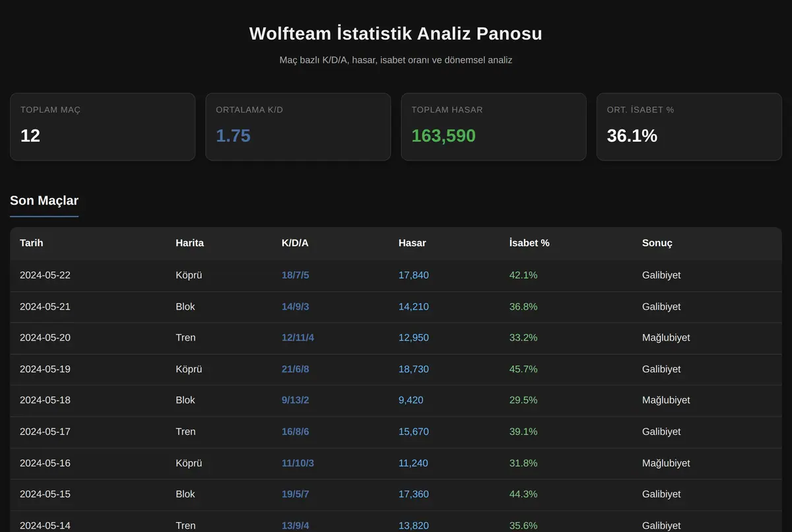This screenshot has width=792, height=532.
Task: Click K/D/A value 21/6/8
Action: point(295,370)
